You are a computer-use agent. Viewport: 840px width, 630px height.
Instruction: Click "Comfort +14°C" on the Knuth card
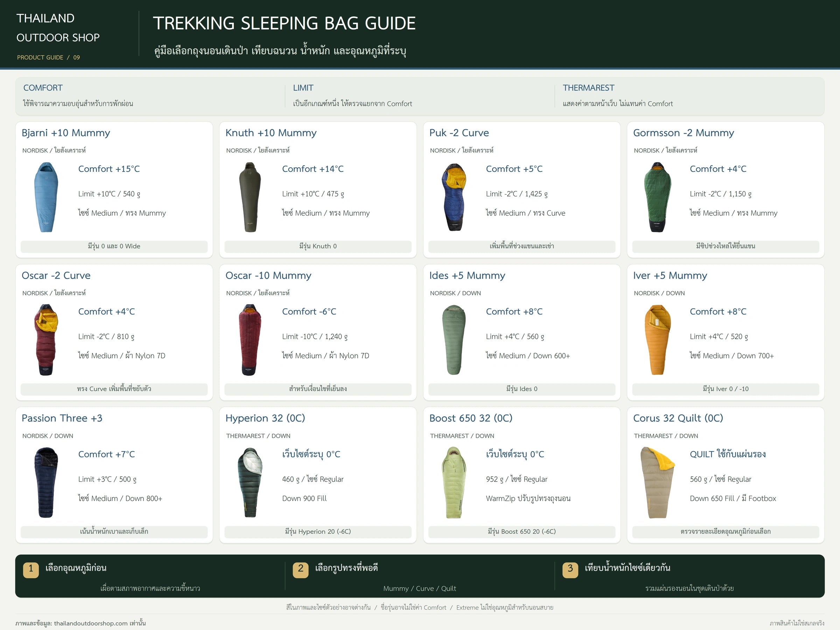pyautogui.click(x=313, y=169)
